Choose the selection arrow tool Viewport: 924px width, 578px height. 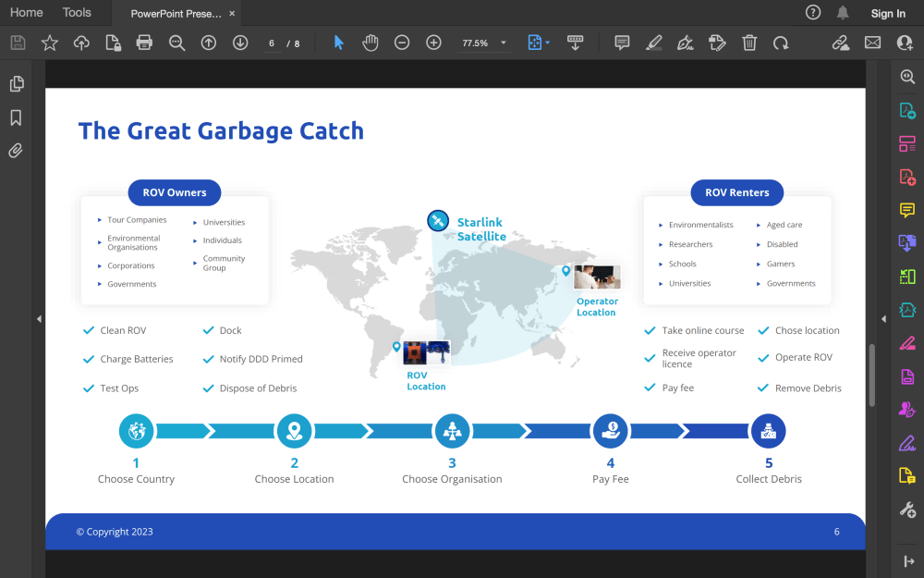click(x=338, y=43)
